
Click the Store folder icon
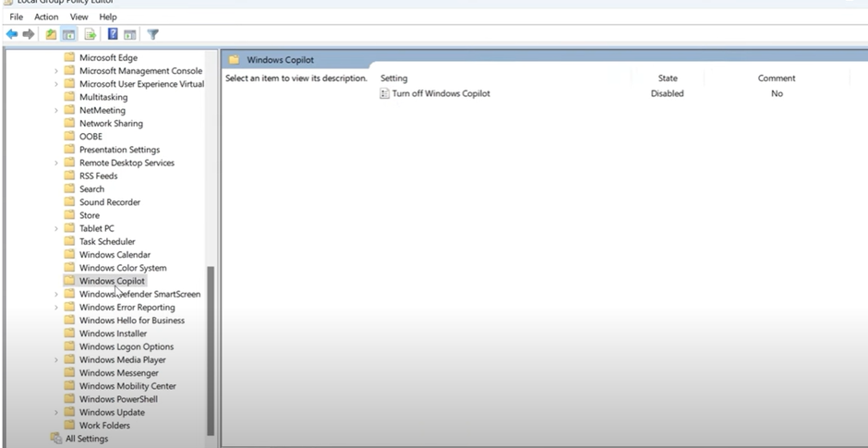pyautogui.click(x=69, y=215)
